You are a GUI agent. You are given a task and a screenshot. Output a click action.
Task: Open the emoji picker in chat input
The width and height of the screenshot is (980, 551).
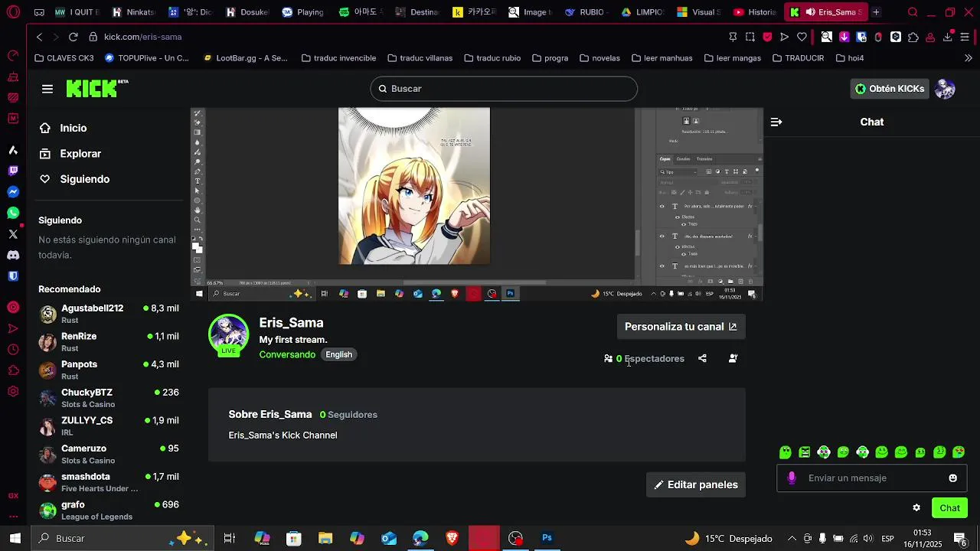coord(952,478)
